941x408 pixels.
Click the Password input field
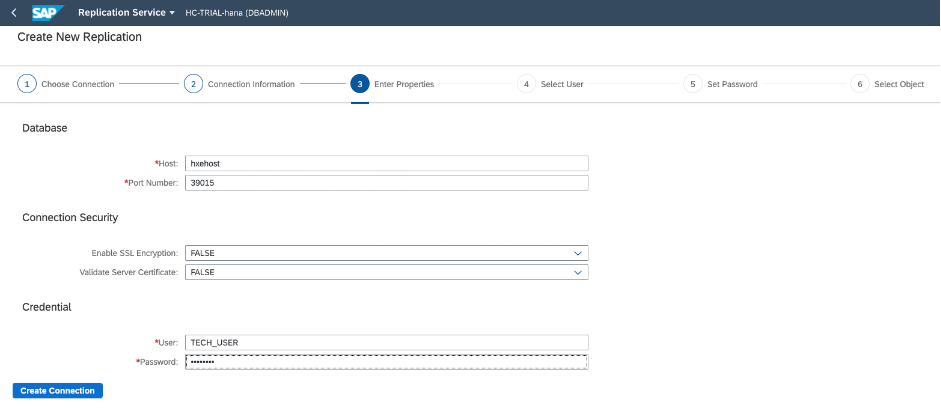tap(386, 362)
